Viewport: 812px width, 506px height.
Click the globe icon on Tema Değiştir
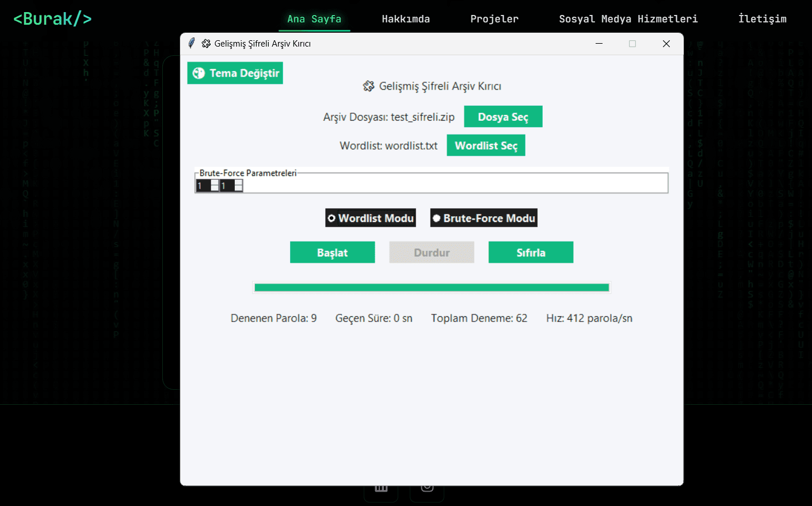coord(199,73)
